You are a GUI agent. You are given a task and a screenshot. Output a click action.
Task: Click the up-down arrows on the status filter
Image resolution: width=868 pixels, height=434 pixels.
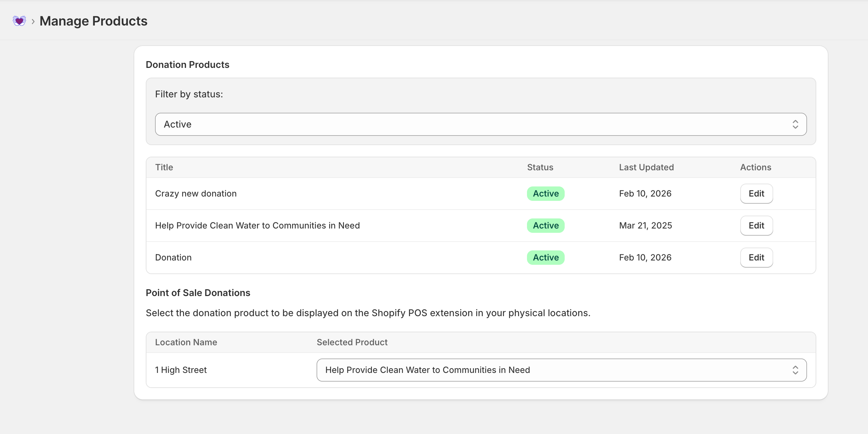click(795, 124)
